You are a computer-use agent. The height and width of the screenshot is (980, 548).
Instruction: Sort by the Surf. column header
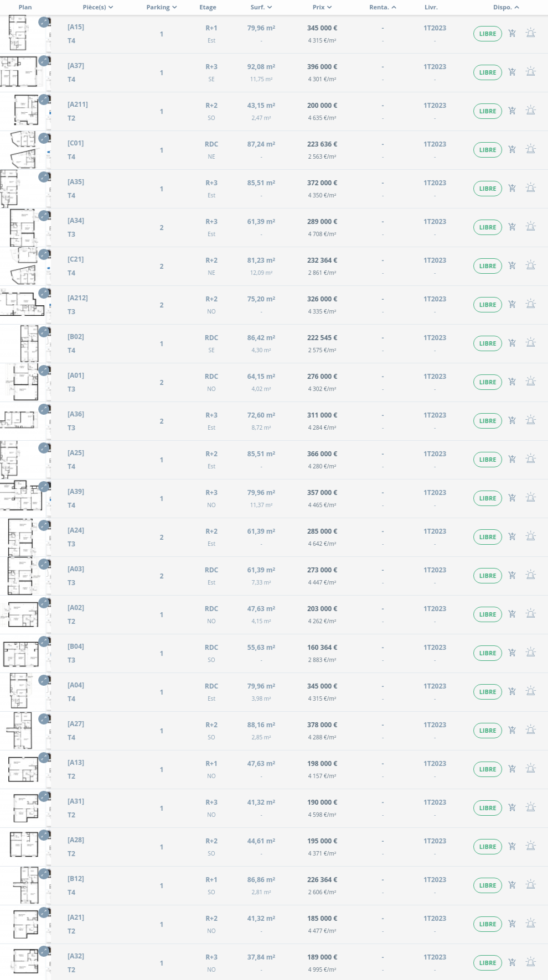click(261, 7)
